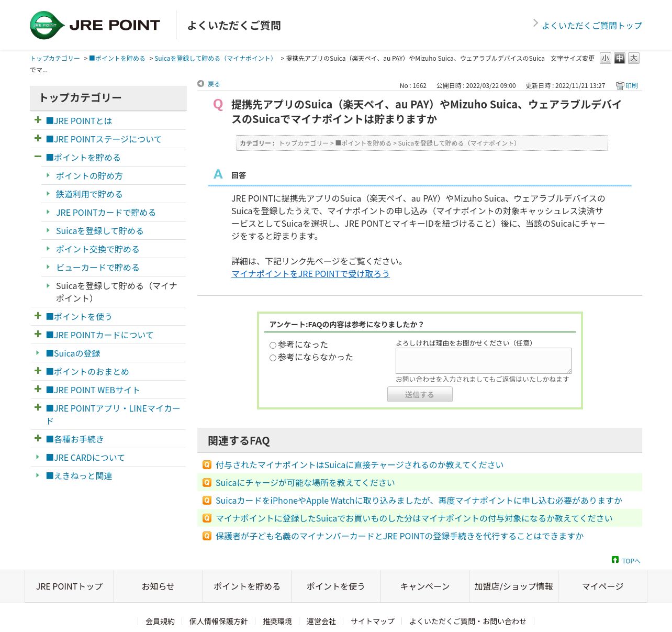The width and height of the screenshot is (672, 632).
Task: Expand the ■ポイントのおまとめ category
Action: pyautogui.click(x=38, y=371)
